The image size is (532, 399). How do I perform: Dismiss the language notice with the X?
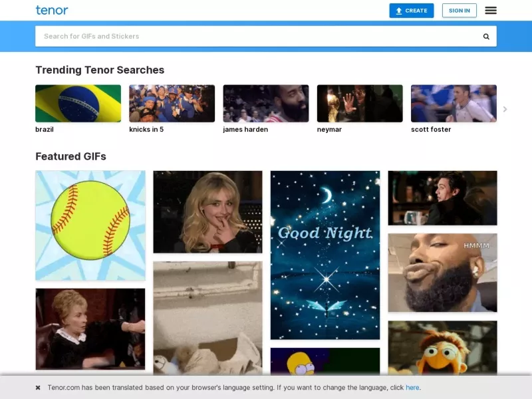click(38, 388)
